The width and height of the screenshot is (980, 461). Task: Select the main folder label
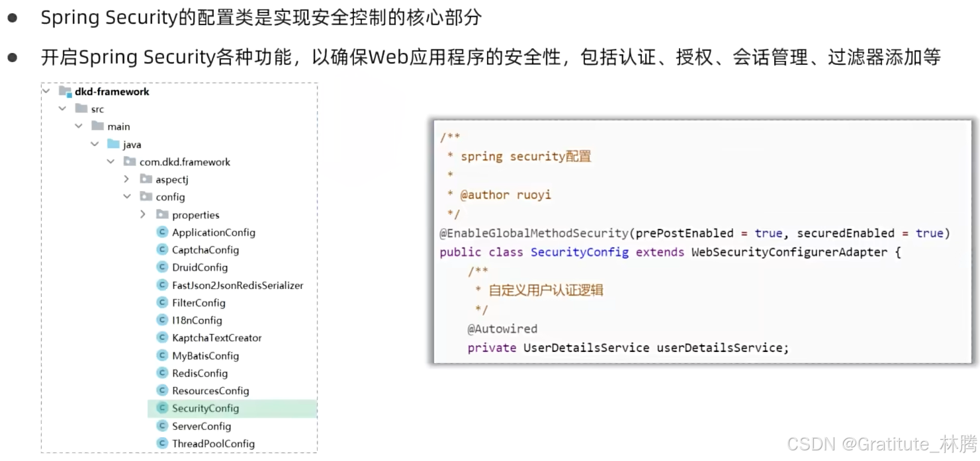pos(118,126)
